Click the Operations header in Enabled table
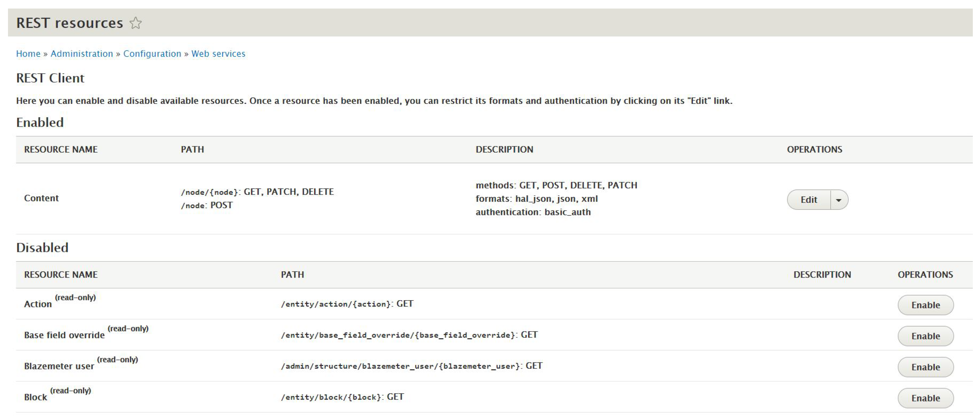The width and height of the screenshot is (980, 420). click(814, 150)
